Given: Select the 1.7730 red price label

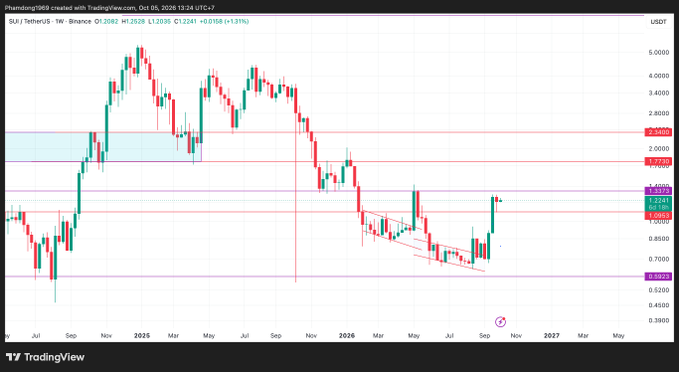Looking at the screenshot, I should click(x=658, y=162).
